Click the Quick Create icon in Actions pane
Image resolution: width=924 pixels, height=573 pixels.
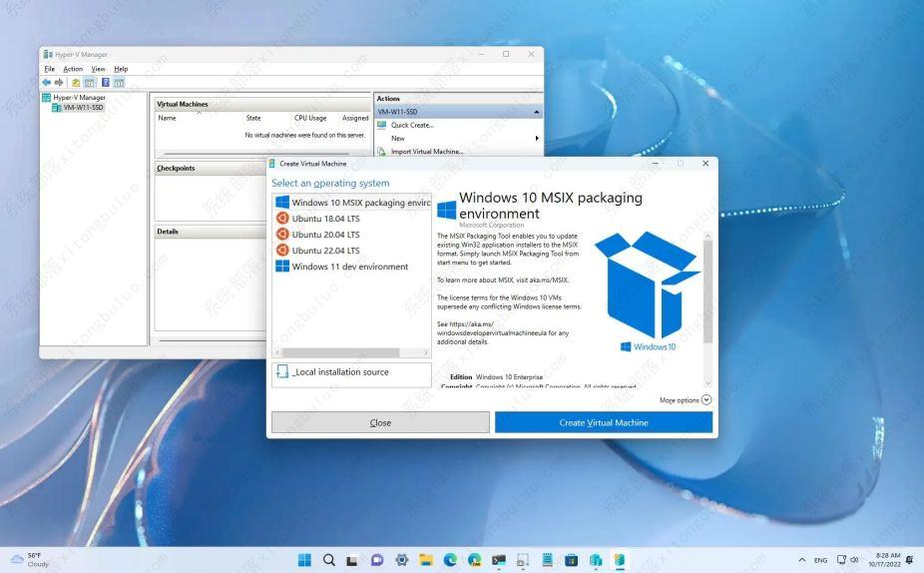pyautogui.click(x=381, y=125)
